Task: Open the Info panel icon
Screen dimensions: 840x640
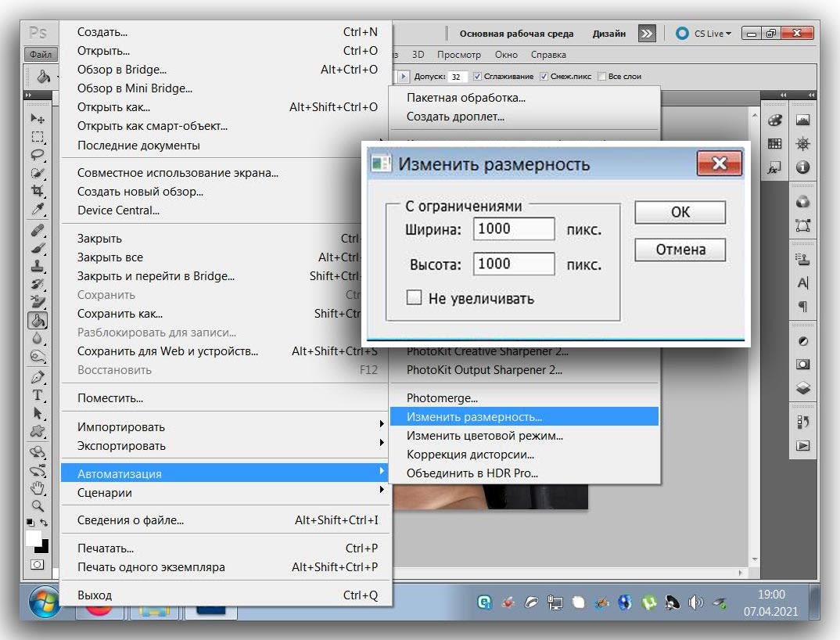Action: pyautogui.click(x=802, y=167)
